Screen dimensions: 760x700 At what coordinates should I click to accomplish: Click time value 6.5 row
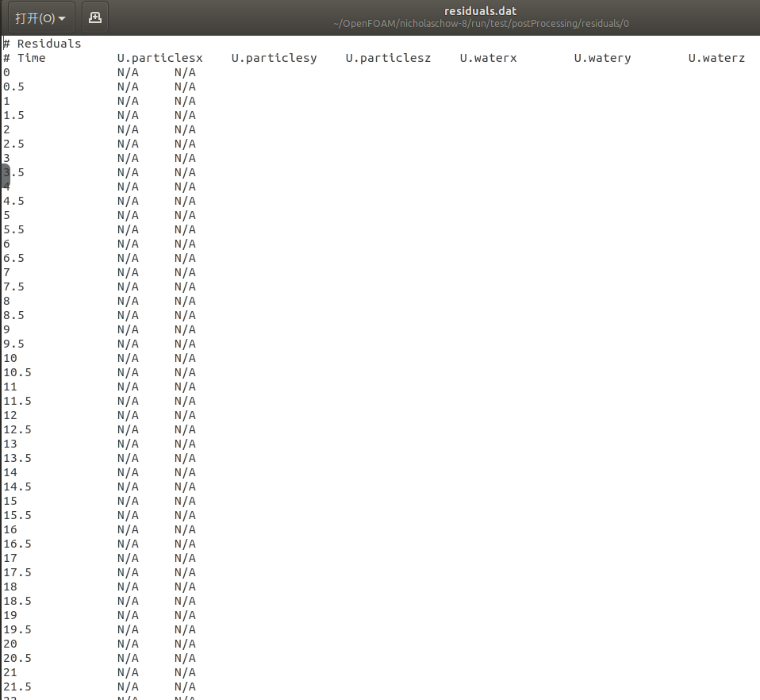point(13,259)
